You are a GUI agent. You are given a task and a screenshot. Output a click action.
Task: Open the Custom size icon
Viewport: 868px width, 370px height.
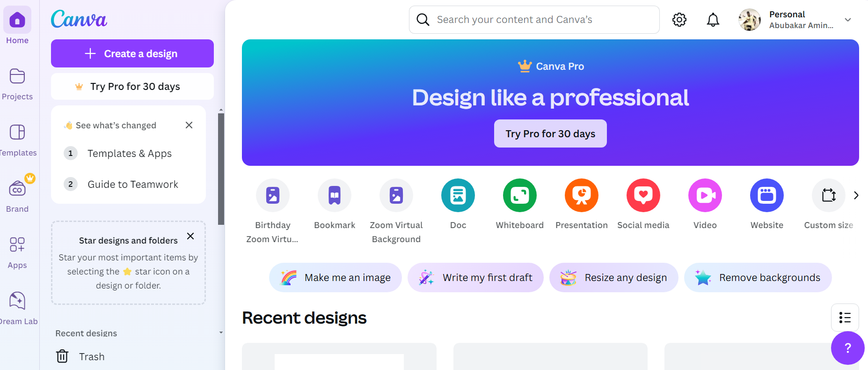point(828,195)
